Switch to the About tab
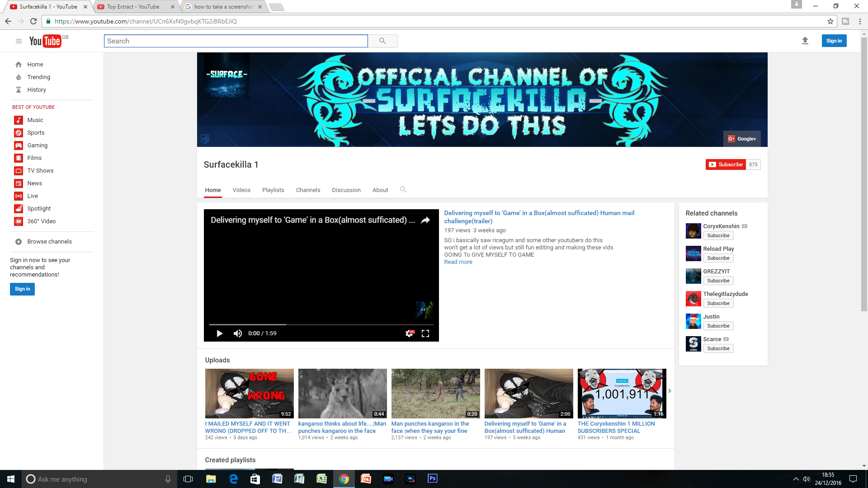Screen dimensions: 868x488 click(x=380, y=190)
